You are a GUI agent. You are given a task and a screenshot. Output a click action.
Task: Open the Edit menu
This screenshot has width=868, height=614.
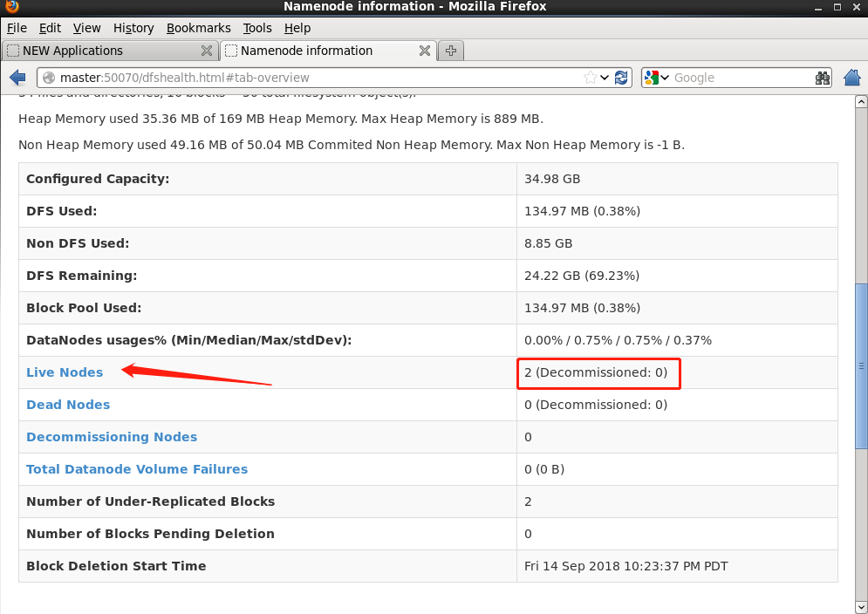[x=50, y=28]
